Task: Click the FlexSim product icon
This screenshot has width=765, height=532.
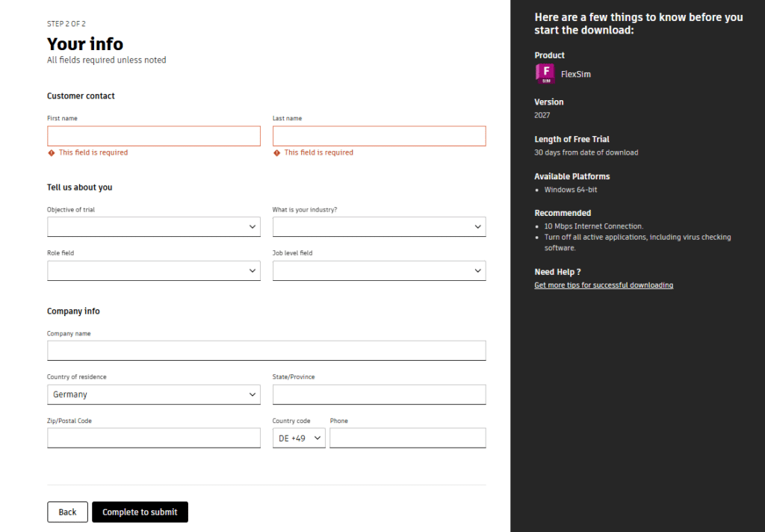Action: click(x=545, y=74)
